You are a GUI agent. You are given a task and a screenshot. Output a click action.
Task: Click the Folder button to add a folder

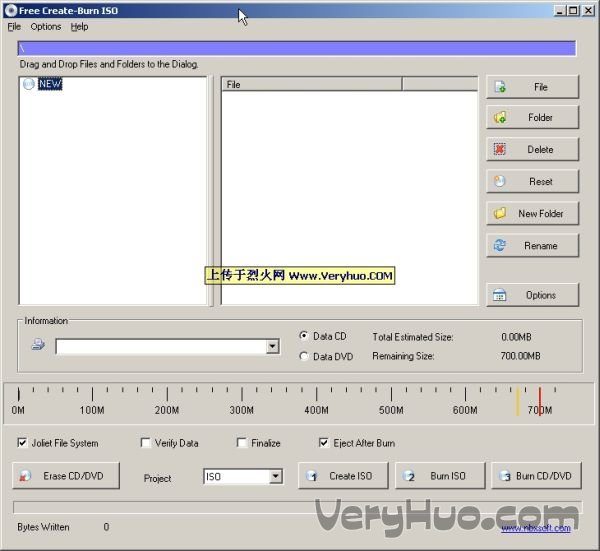pos(532,117)
